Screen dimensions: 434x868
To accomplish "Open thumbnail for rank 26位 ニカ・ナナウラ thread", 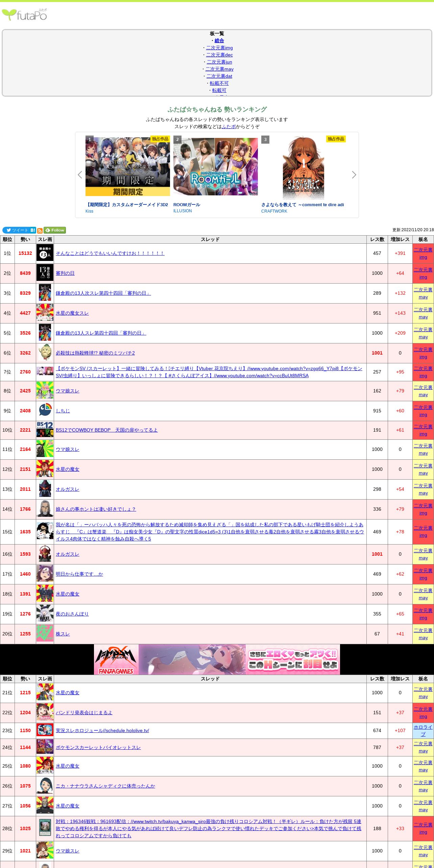I will coord(45,786).
